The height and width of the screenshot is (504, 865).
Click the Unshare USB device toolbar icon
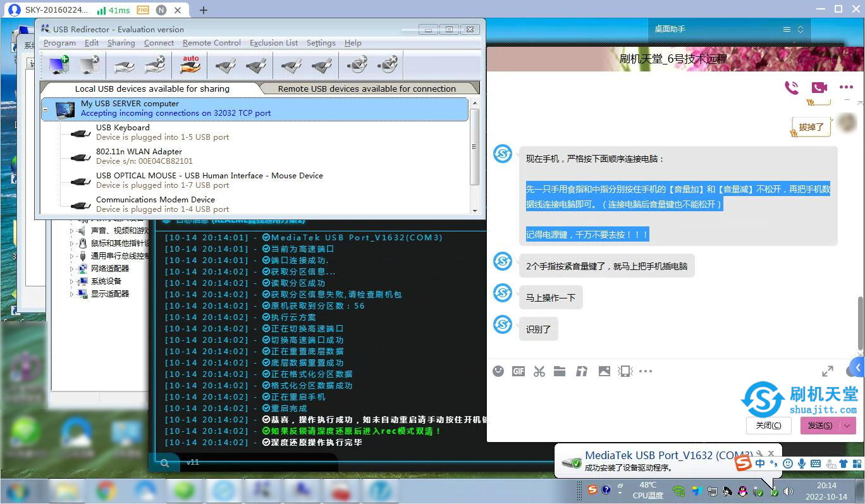154,65
